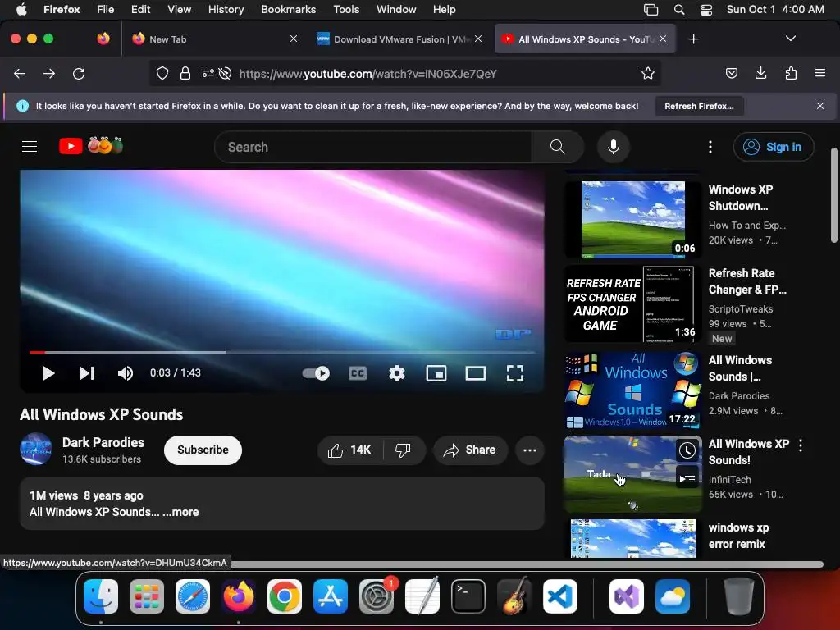The width and height of the screenshot is (840, 630).
Task: Search with voice microphone icon
Action: [614, 147]
